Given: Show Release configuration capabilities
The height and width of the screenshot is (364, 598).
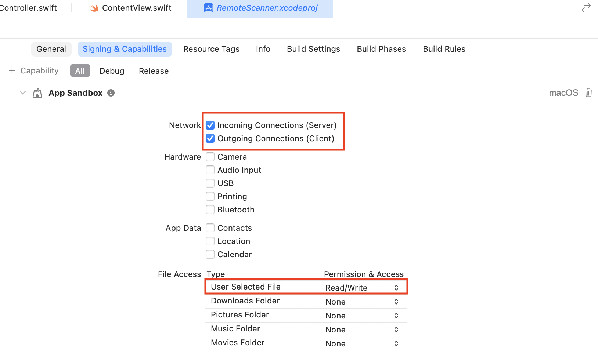Looking at the screenshot, I should [x=154, y=71].
